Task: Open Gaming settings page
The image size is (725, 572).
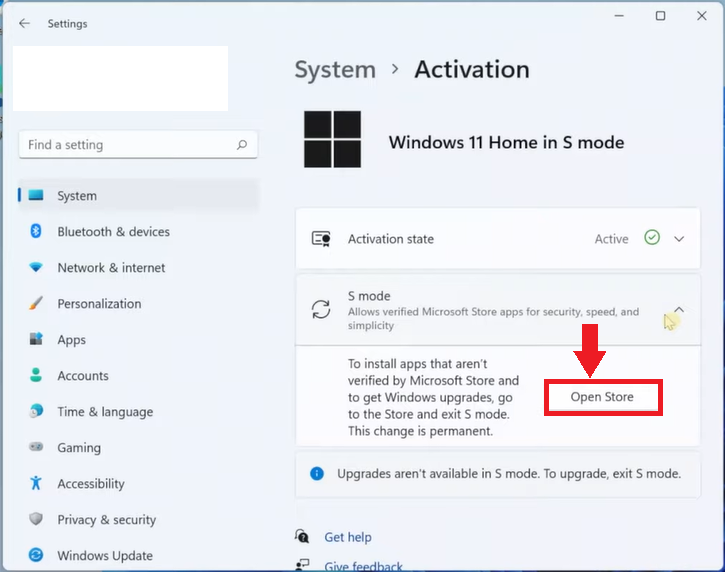Action: click(79, 448)
